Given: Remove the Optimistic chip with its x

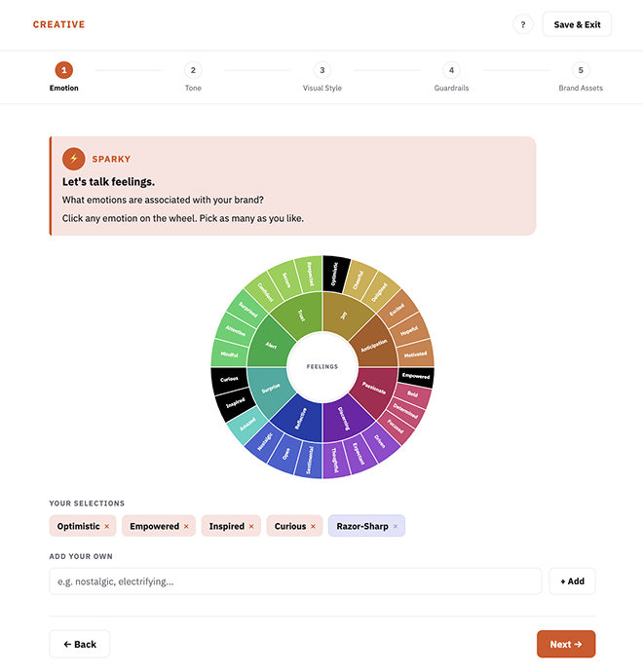Looking at the screenshot, I should [x=107, y=526].
